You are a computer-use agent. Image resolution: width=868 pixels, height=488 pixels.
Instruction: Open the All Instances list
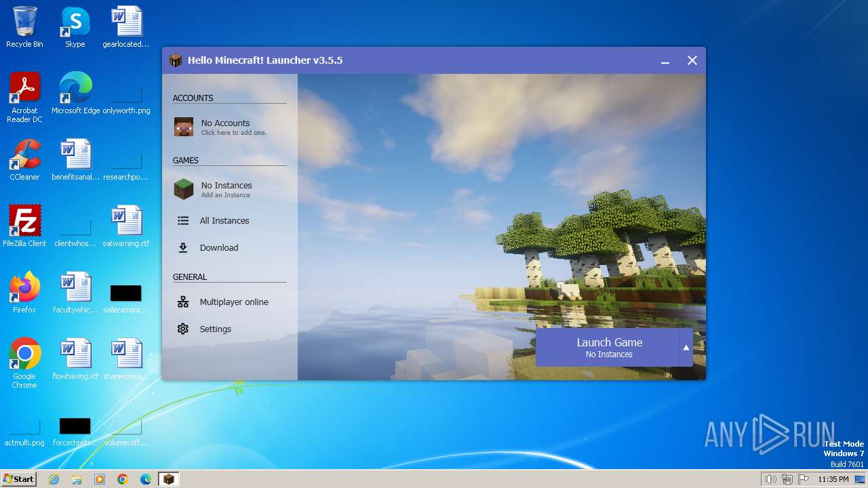tap(229, 220)
